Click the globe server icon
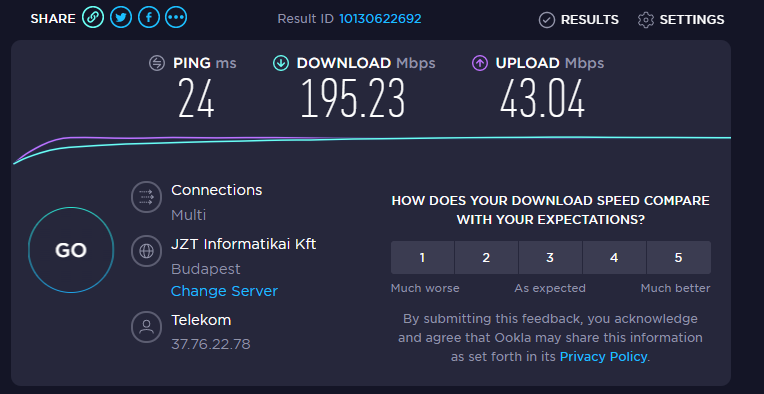The height and width of the screenshot is (394, 764). pyautogui.click(x=146, y=251)
